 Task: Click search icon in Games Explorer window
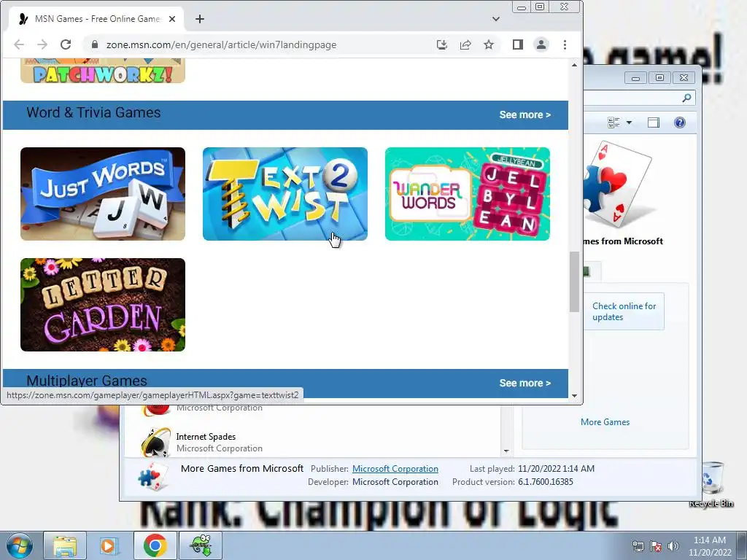tap(686, 98)
